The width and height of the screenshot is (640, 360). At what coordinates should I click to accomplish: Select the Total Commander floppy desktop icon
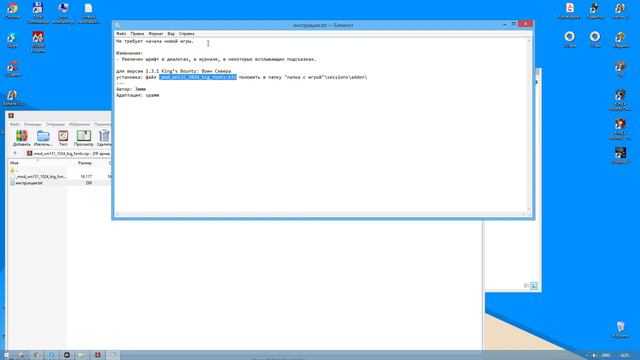(38, 12)
